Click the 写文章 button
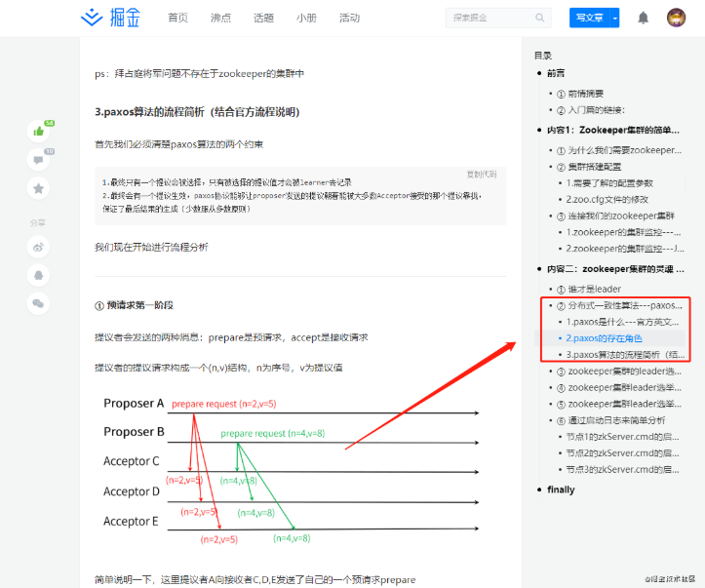Screen dimensions: 705x588 tap(589, 18)
